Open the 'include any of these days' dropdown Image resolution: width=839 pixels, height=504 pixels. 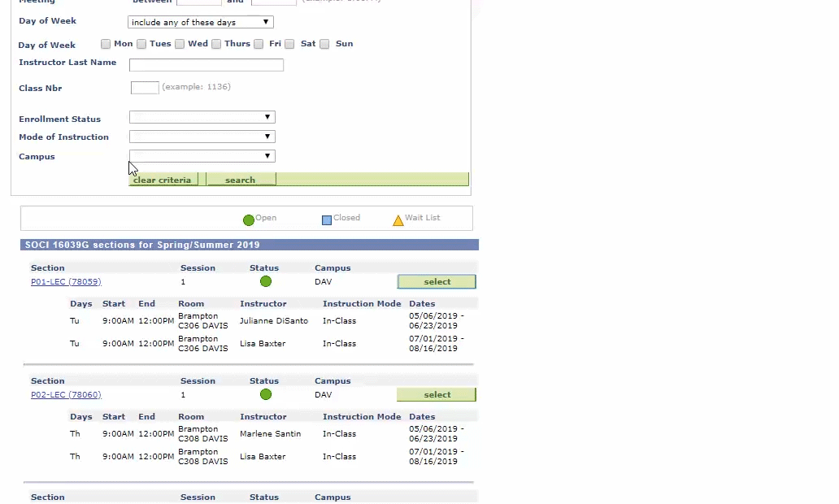point(201,22)
